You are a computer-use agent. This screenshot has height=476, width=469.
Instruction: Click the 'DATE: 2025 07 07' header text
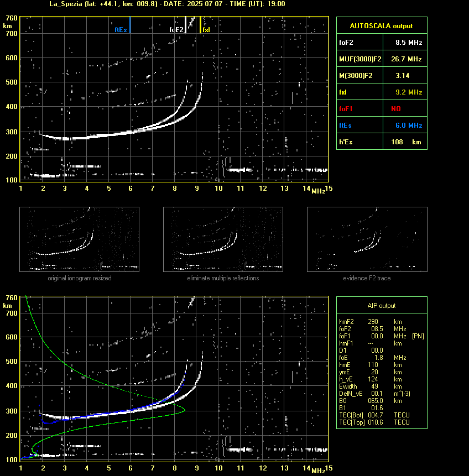193,4
